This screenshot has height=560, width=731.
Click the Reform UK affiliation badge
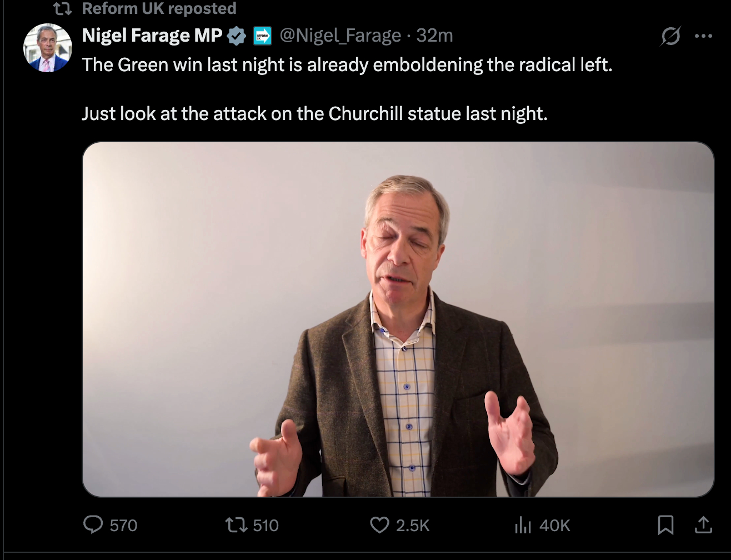[x=262, y=36]
